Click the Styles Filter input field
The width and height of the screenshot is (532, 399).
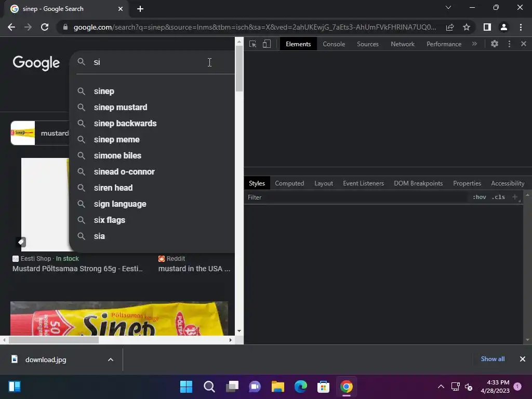point(356,197)
